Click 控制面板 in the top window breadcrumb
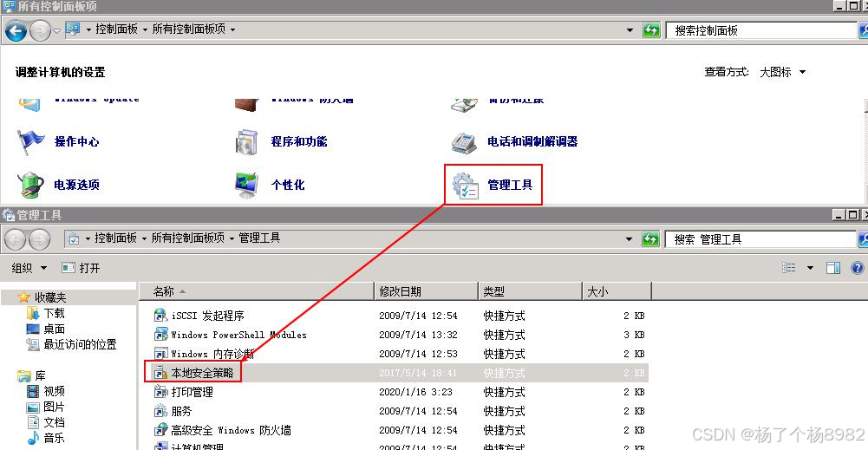868x450 pixels. click(x=116, y=29)
